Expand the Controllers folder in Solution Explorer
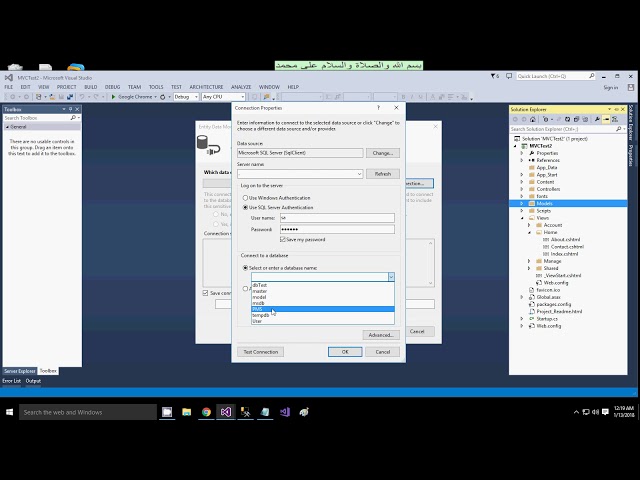Screen dimensions: 640x480 tap(522, 189)
